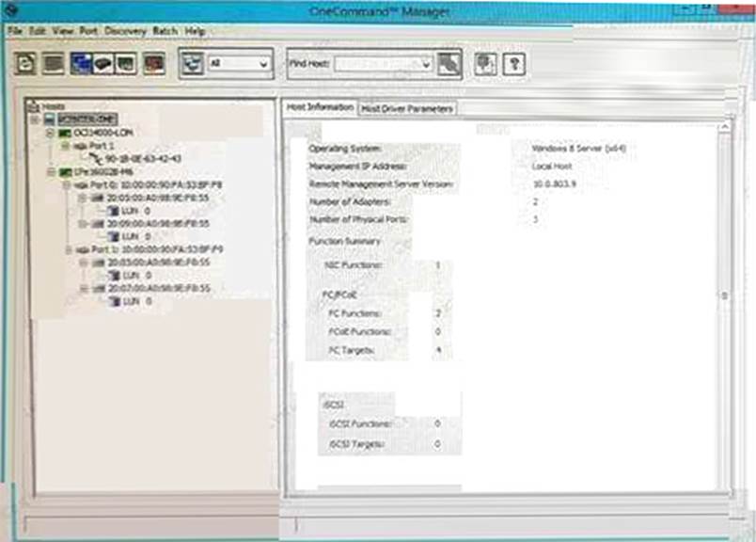Collapse target 20:07:00:A0:98:9E:FB:55 expander
Image resolution: width=756 pixels, height=542 pixels.
(84, 289)
